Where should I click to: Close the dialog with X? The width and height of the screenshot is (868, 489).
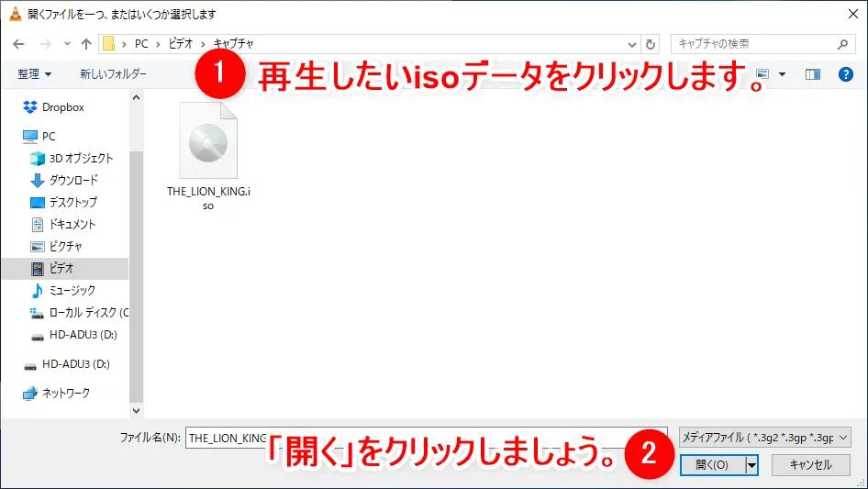tap(853, 14)
